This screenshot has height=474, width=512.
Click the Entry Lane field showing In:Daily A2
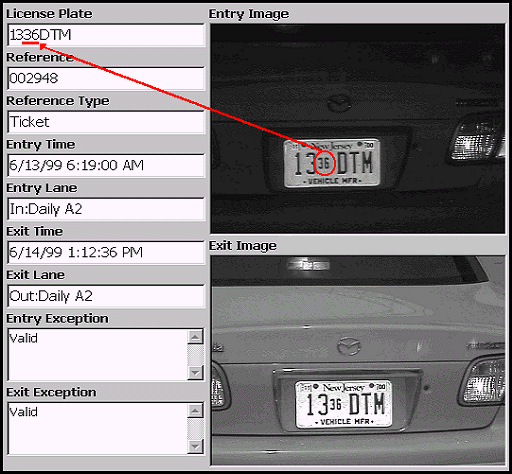(x=106, y=209)
